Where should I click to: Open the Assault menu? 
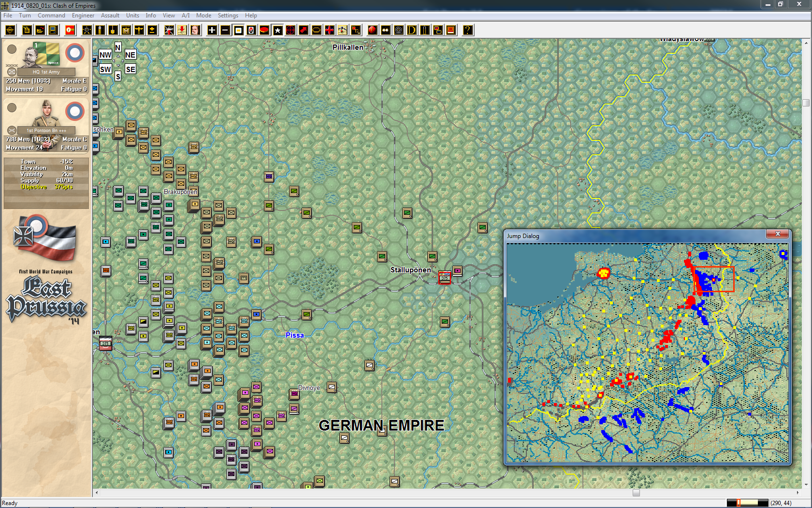pos(110,15)
